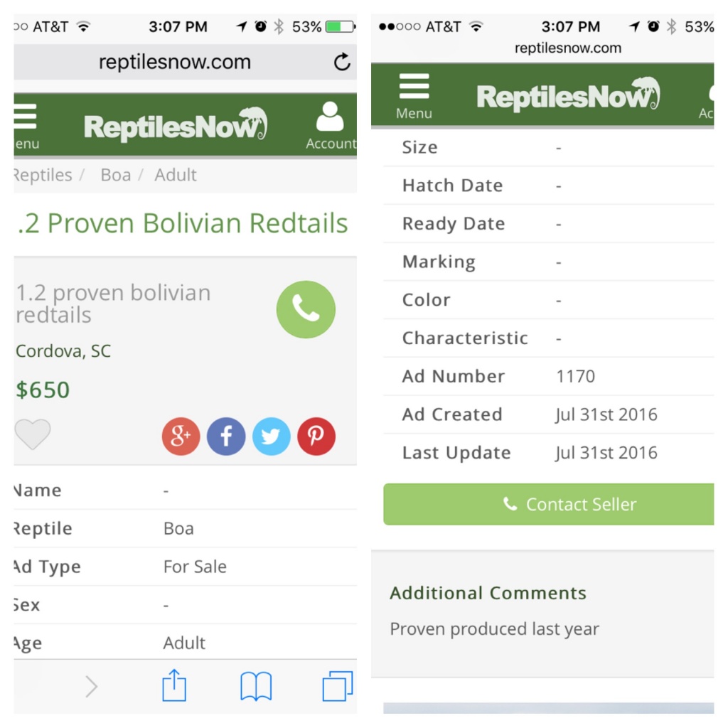Open the Adult breadcrumb link

(x=176, y=175)
